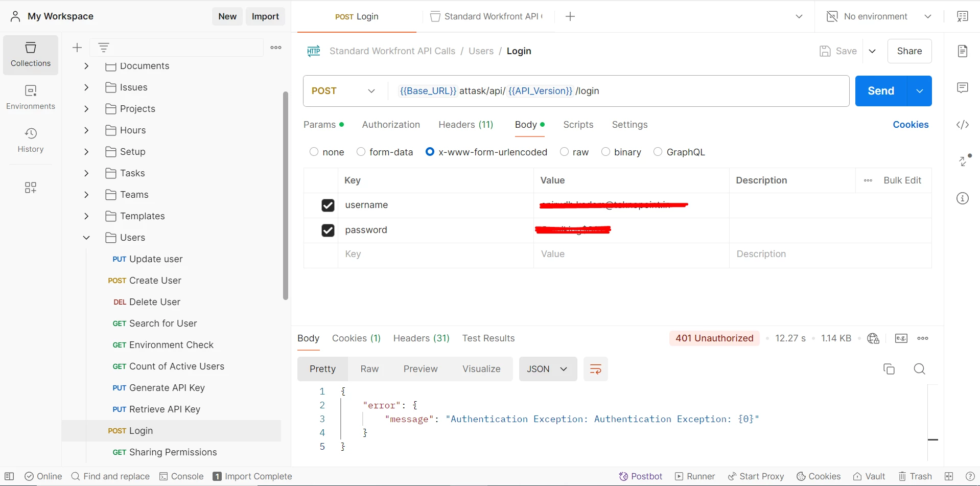Image resolution: width=980 pixels, height=486 pixels.
Task: Click the network information globe icon
Action: (873, 338)
